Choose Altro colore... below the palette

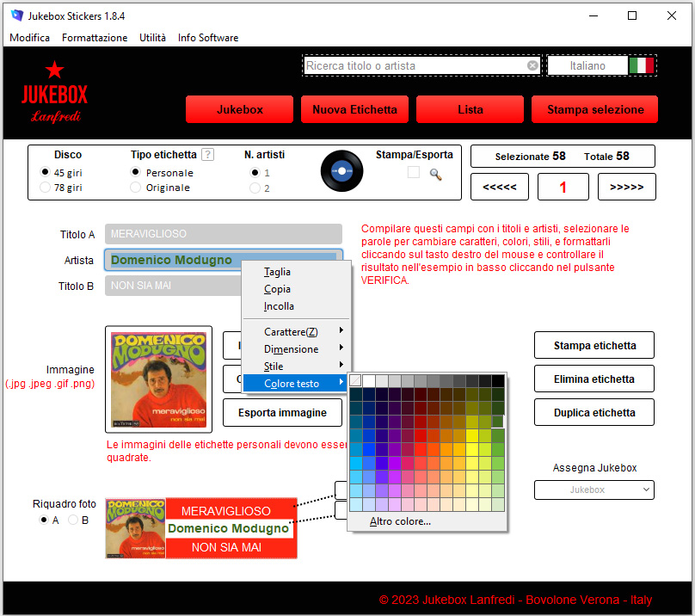point(400,521)
